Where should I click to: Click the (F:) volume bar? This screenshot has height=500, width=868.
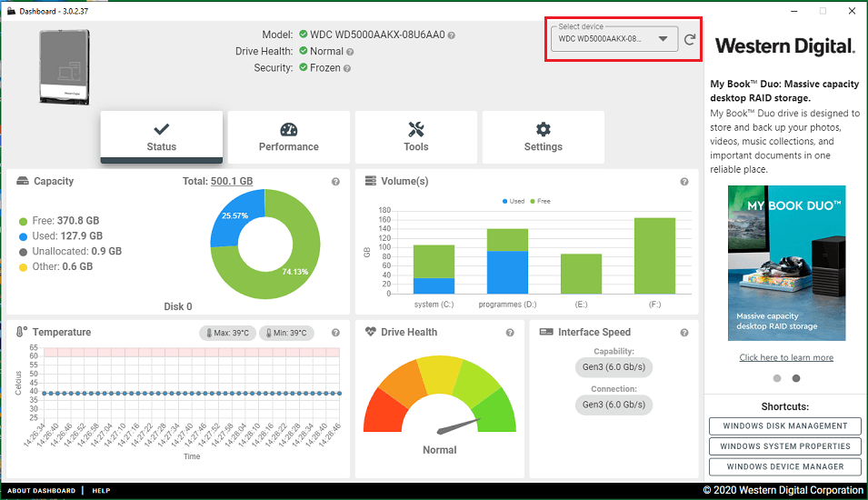pyautogui.click(x=655, y=255)
